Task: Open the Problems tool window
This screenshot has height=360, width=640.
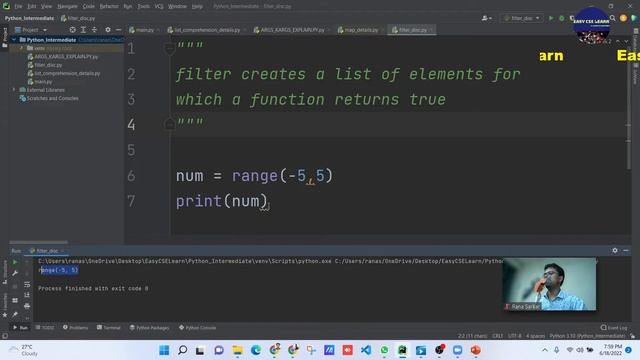Action: click(76, 327)
